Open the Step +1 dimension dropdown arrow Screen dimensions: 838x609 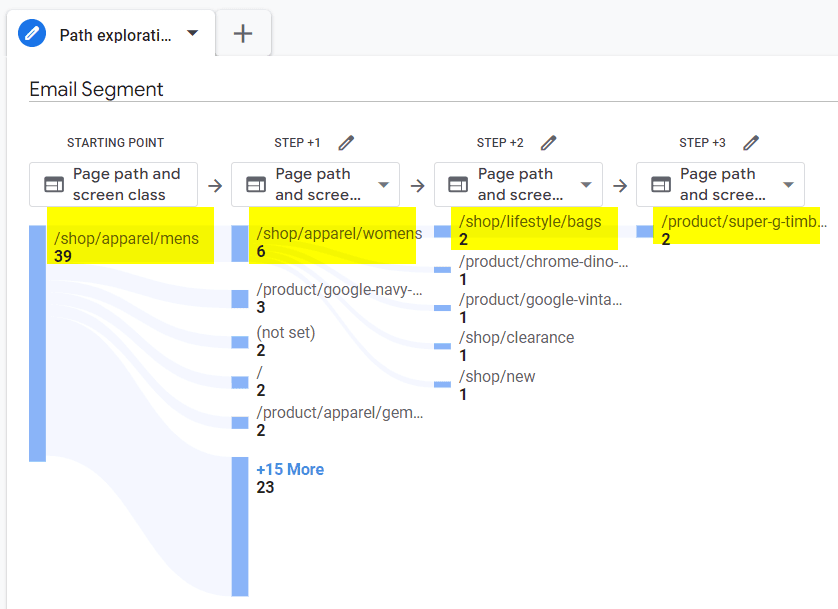(x=383, y=185)
